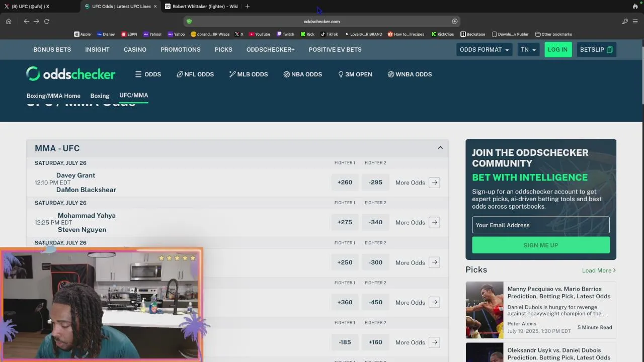
Task: Collapse the MMA - UFC section
Action: [x=440, y=148]
